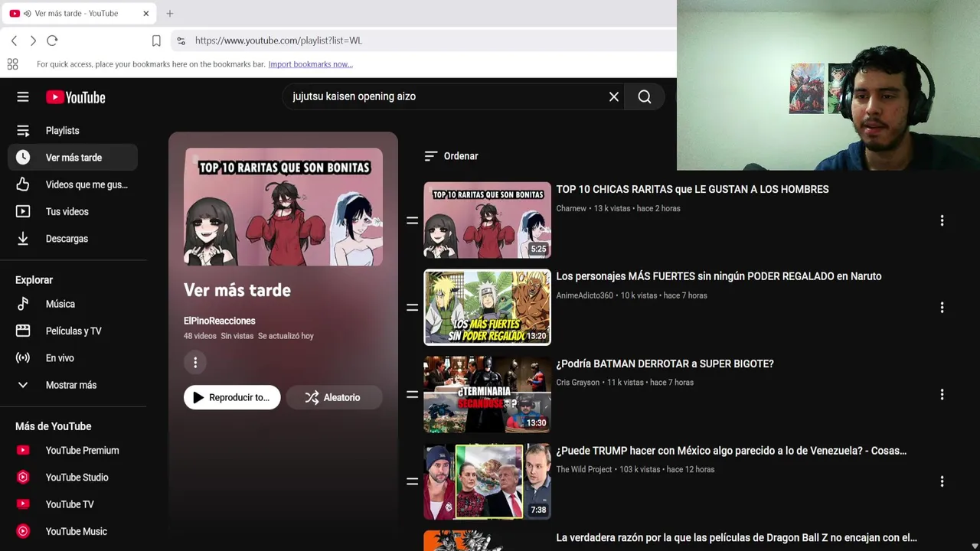Open ElPinoReacciones channel link

[x=220, y=321]
